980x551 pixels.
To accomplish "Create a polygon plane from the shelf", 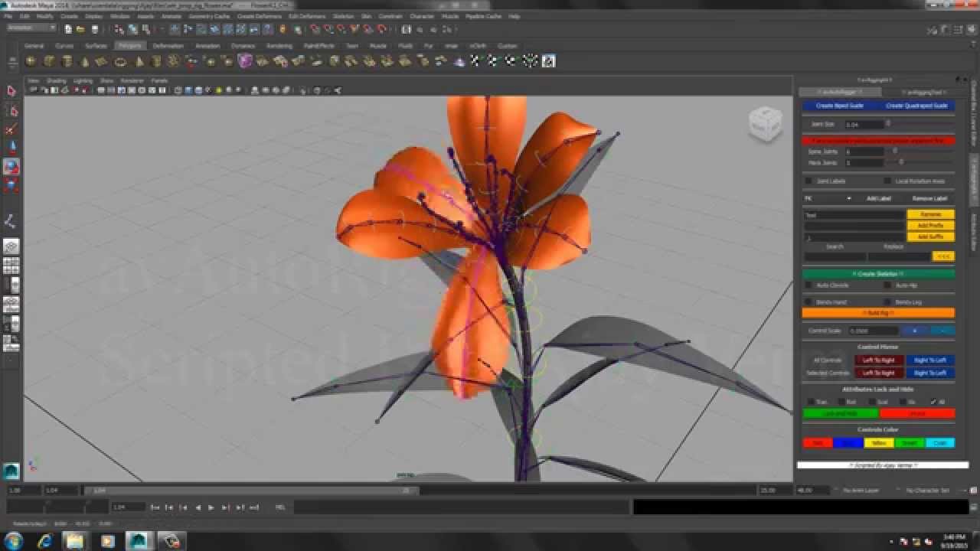I will [103, 61].
